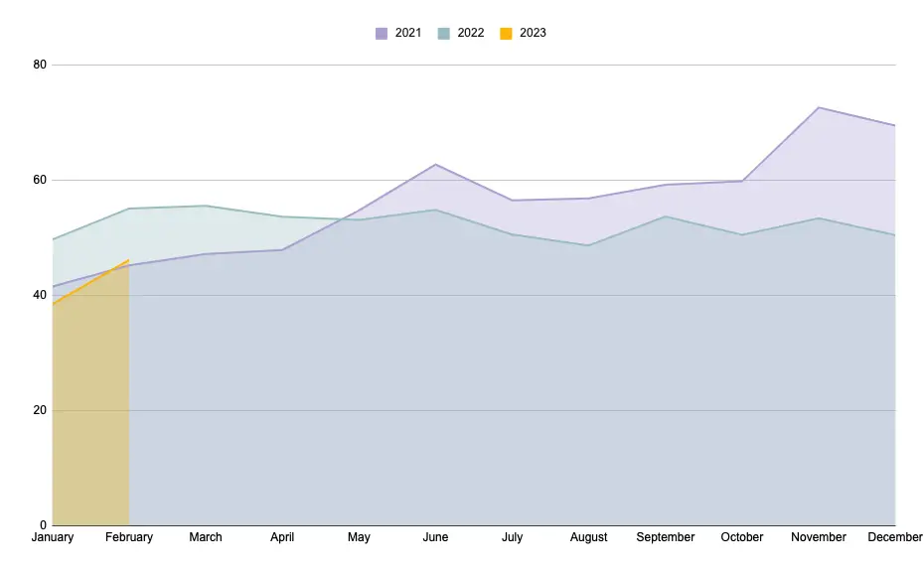Click the January axis label
924x571 pixels.
[x=53, y=537]
